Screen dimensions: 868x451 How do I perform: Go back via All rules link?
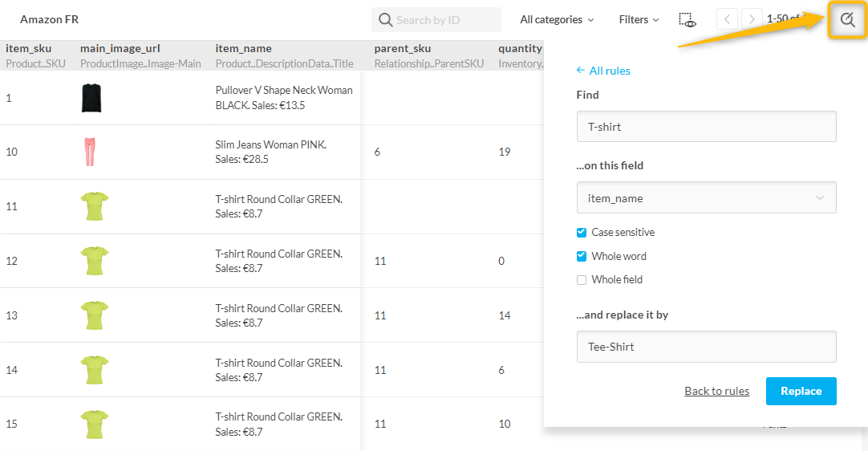[603, 71]
